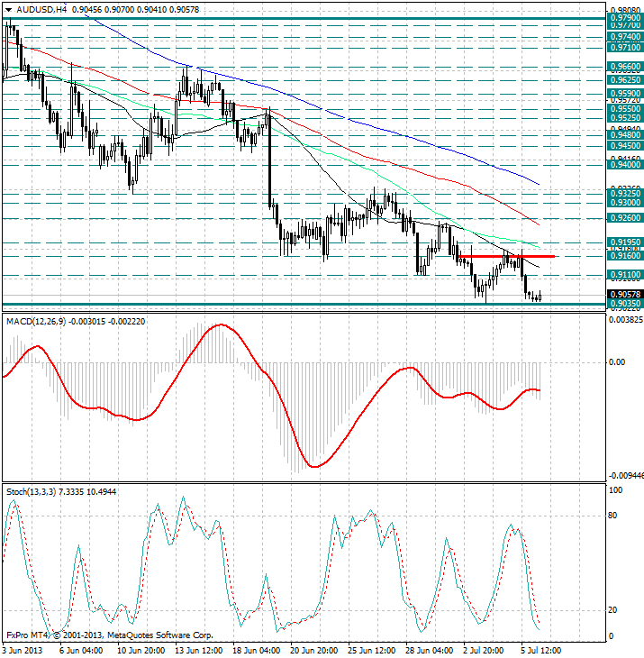The image size is (644, 658).
Task: Click the 0.95900 price label
Action: coord(625,94)
